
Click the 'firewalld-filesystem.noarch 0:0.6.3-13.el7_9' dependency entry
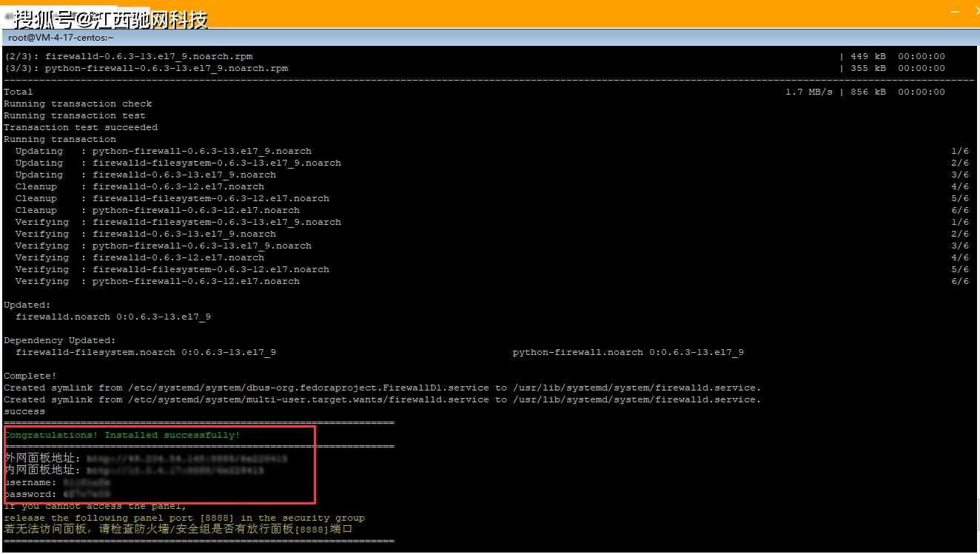click(146, 352)
